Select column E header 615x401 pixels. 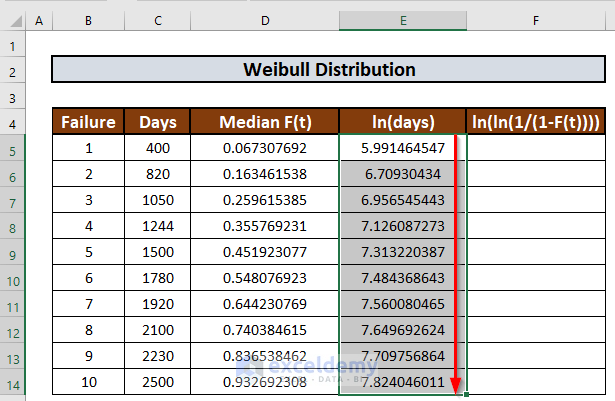tap(402, 21)
